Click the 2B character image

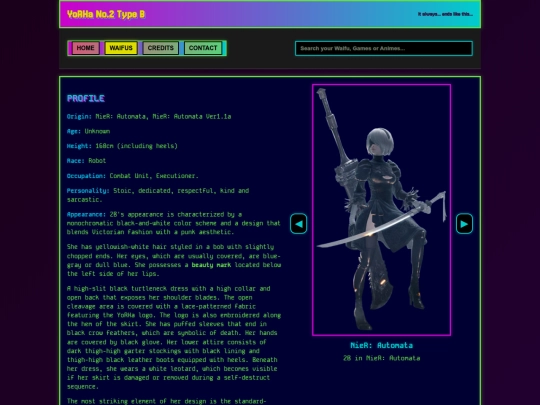(x=381, y=210)
